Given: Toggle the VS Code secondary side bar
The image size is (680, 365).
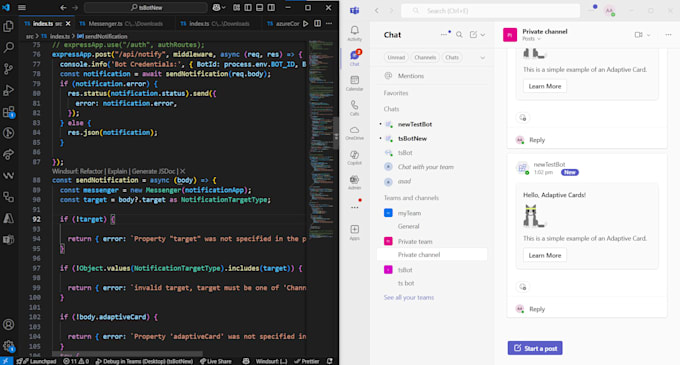Looking at the screenshot, I should [271, 7].
